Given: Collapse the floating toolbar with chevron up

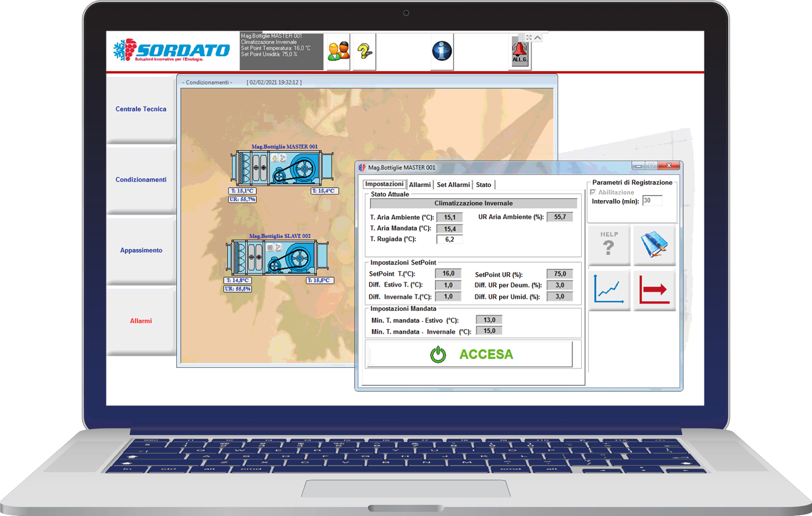Looking at the screenshot, I should (x=538, y=38).
